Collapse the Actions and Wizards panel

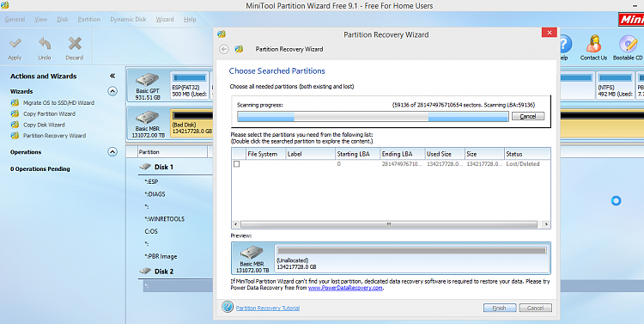[x=112, y=76]
